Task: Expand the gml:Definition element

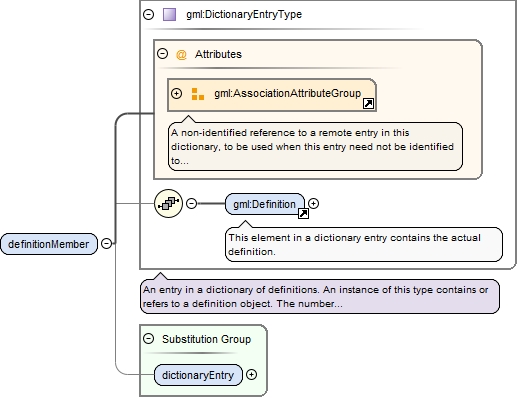Action: click(313, 203)
